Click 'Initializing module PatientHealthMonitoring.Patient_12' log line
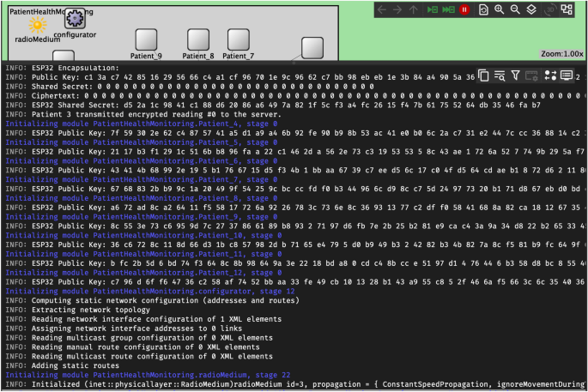 click(143, 273)
